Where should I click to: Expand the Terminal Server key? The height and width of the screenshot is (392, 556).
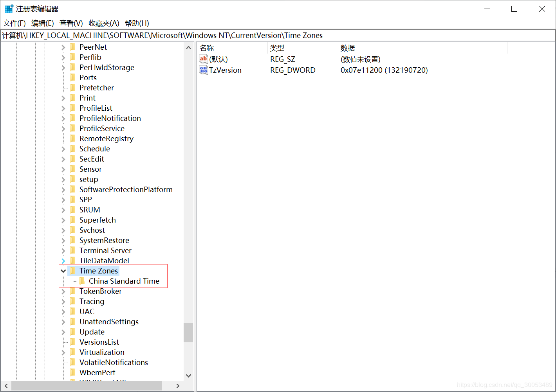(x=63, y=251)
